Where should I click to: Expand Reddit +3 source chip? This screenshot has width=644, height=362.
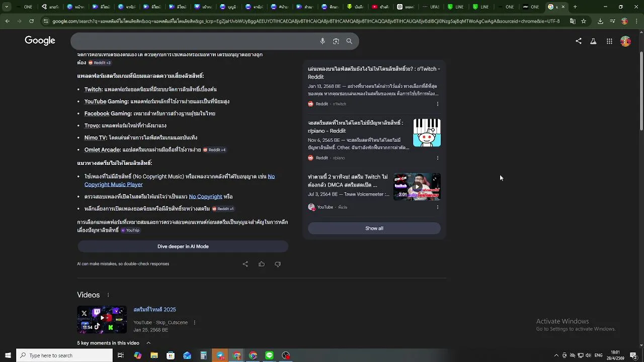(x=100, y=63)
